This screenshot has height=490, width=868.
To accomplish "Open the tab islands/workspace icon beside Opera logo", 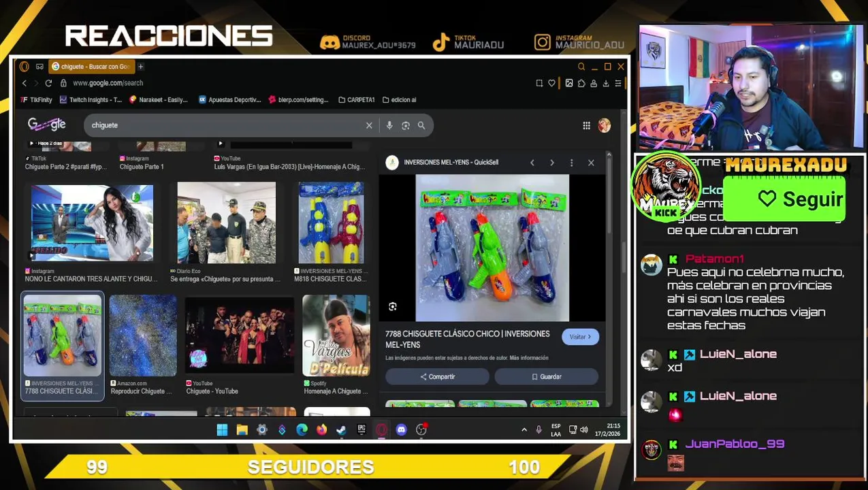I will (x=39, y=67).
